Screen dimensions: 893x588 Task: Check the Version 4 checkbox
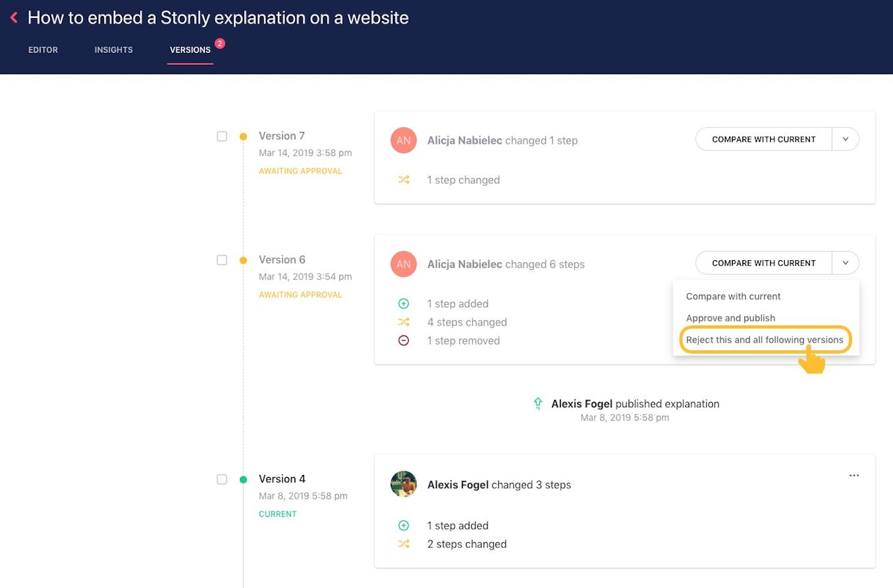click(222, 479)
